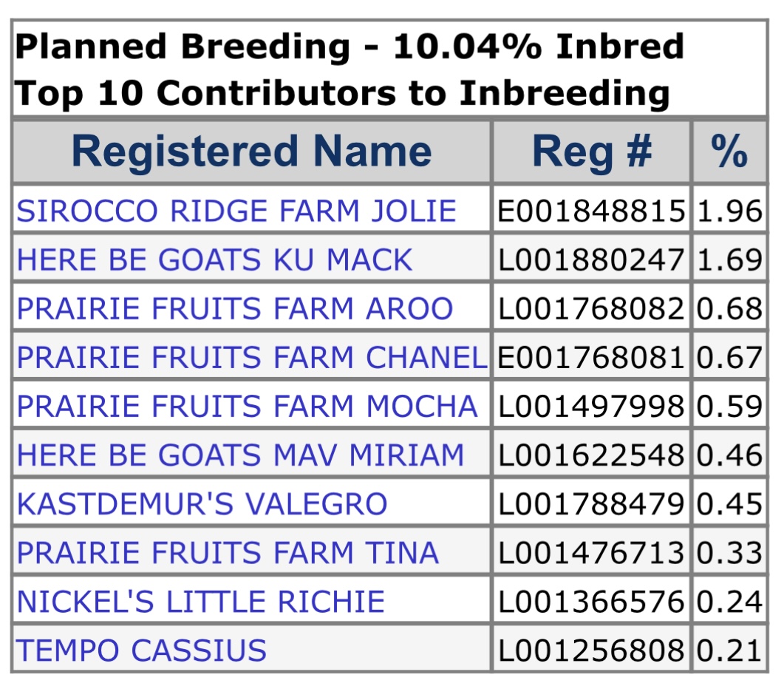Click registration number L001880247
The image size is (784, 686).
592,260
